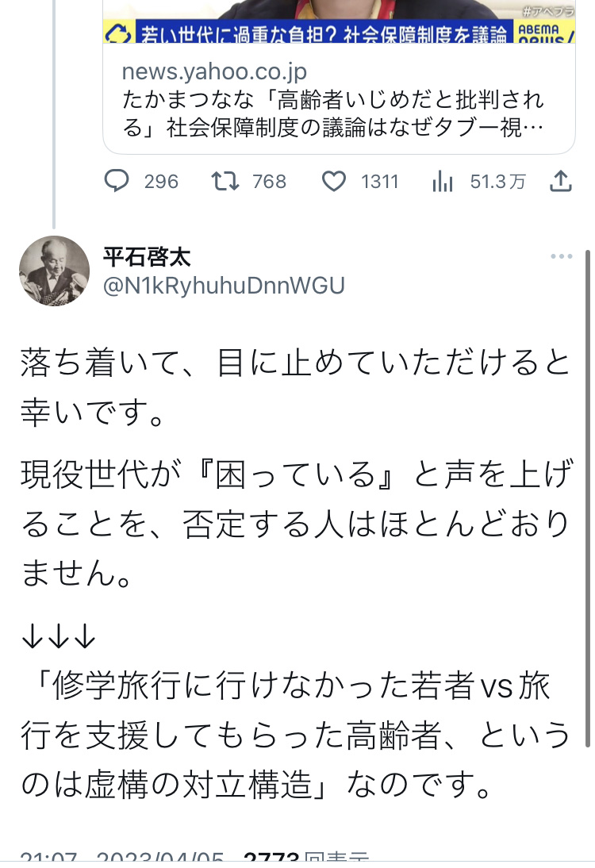Open the view analytics bar chart icon
Screen dimensions: 595x868
pos(442,181)
